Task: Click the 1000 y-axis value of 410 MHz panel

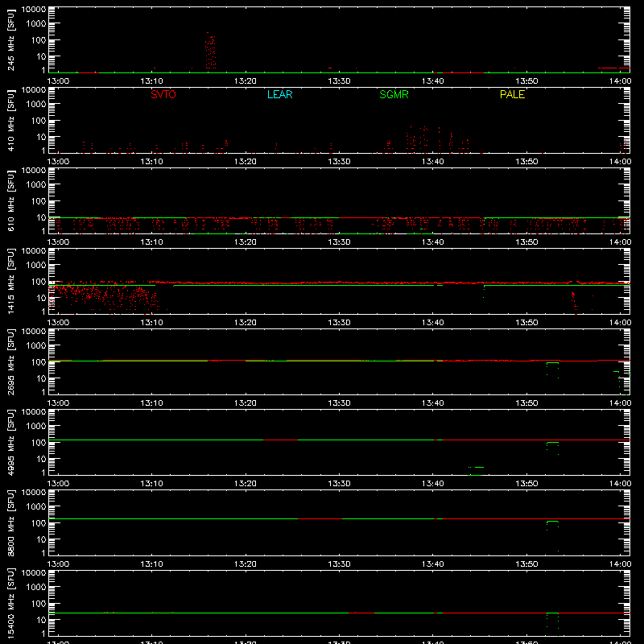Action: (x=36, y=105)
